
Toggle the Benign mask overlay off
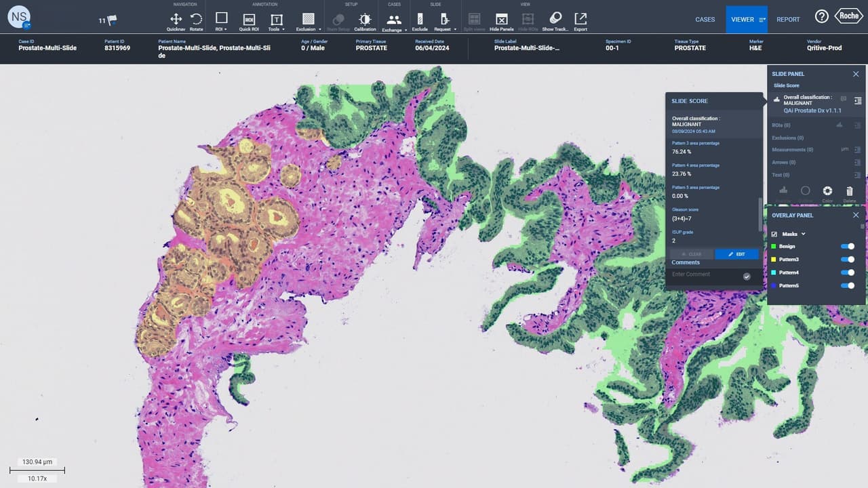[848, 246]
